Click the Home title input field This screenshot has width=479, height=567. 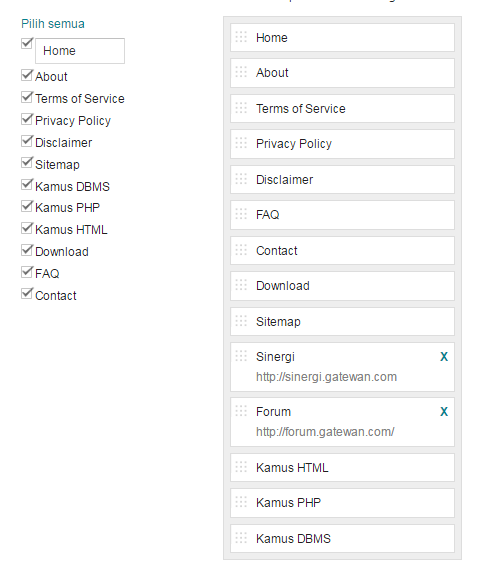click(x=80, y=51)
